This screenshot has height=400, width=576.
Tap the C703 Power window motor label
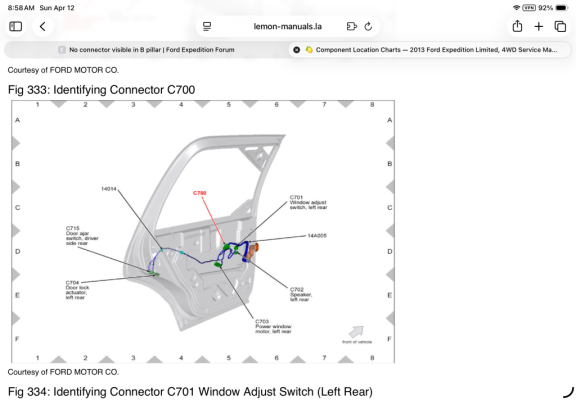tap(273, 326)
